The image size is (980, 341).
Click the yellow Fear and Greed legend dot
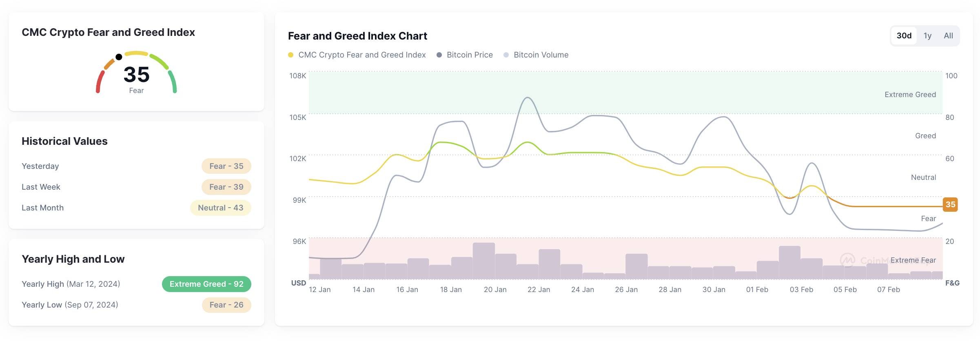pos(290,55)
